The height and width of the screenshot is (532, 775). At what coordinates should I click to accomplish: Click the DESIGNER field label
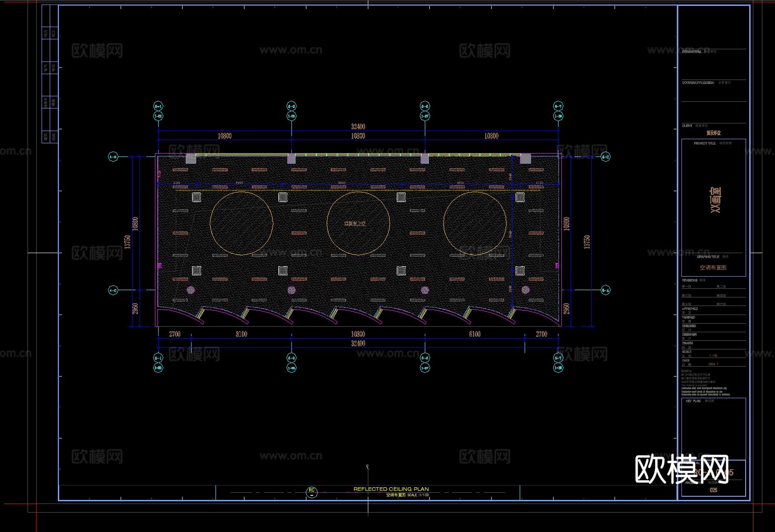click(x=689, y=334)
